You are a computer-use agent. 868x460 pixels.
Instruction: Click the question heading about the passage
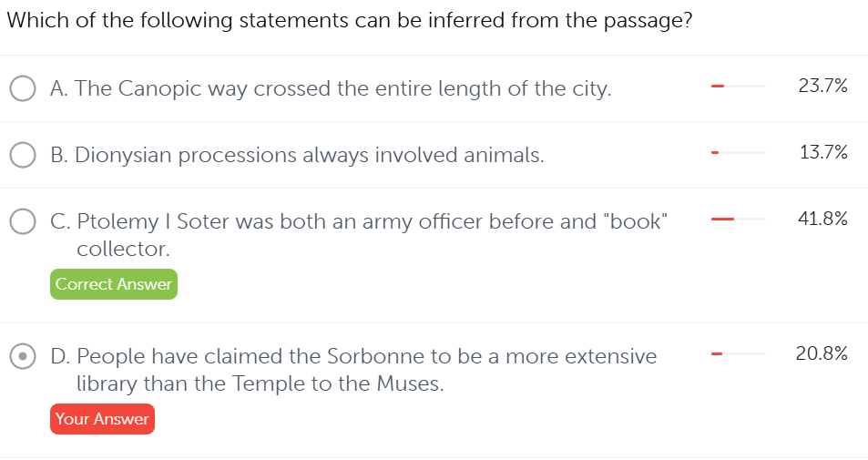point(350,21)
